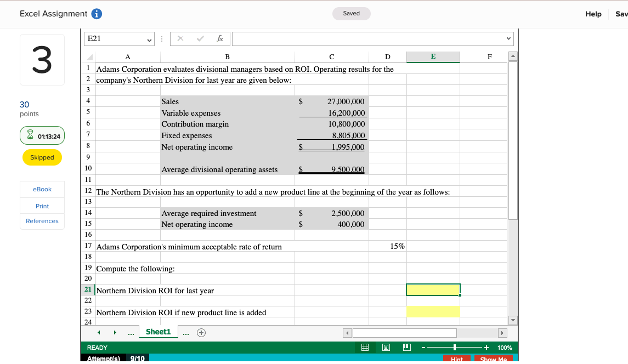Screen dimensions: 628x364
Task: Click the blue info icon next to Excel Assignment
Action: pyautogui.click(x=98, y=14)
